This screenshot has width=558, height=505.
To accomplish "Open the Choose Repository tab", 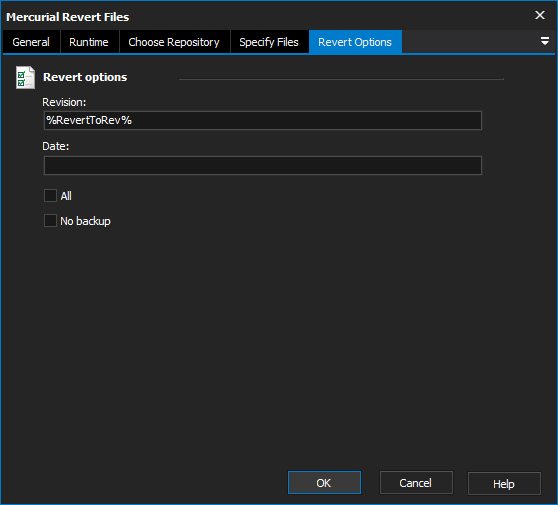I will [x=174, y=42].
